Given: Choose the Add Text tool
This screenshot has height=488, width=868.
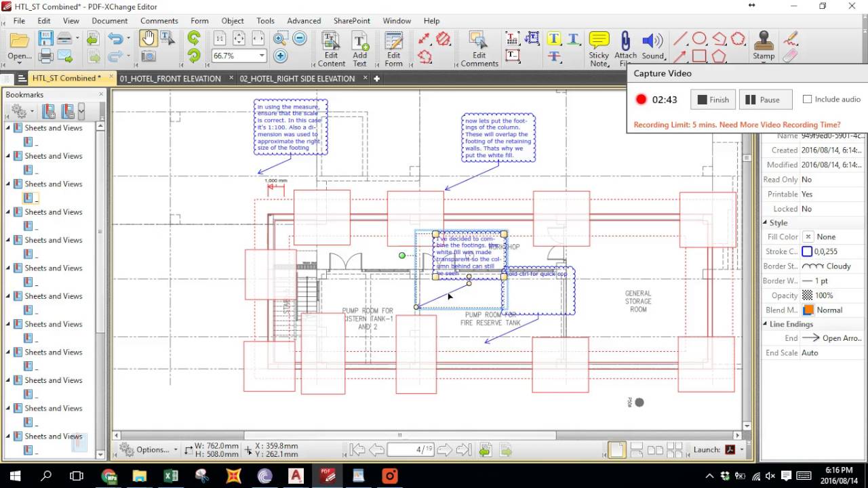Looking at the screenshot, I should (x=359, y=49).
